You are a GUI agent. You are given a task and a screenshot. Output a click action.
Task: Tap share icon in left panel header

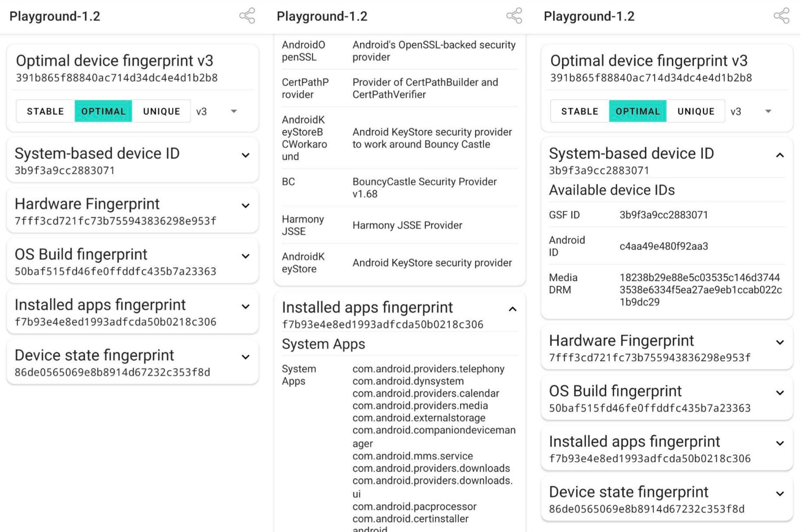247,16
